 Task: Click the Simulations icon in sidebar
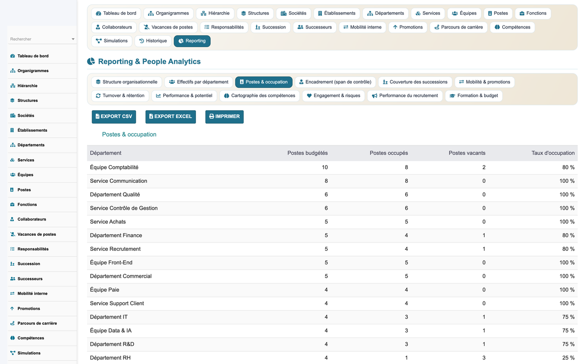pos(12,353)
